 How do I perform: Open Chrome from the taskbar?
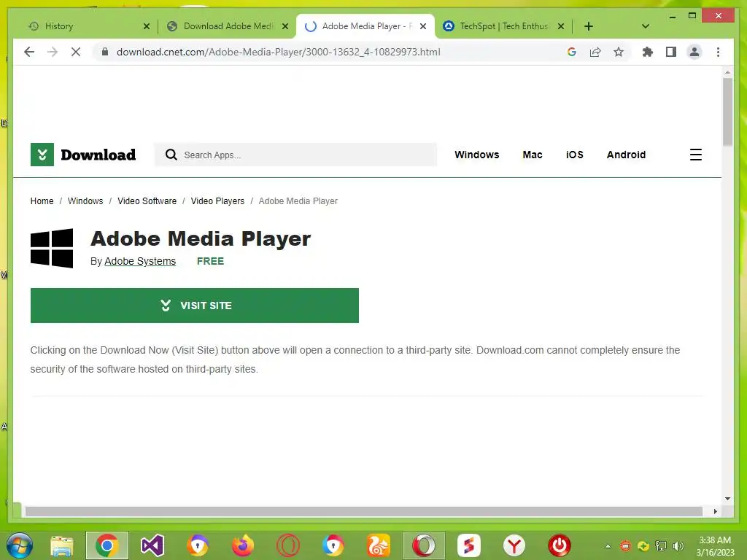(107, 545)
